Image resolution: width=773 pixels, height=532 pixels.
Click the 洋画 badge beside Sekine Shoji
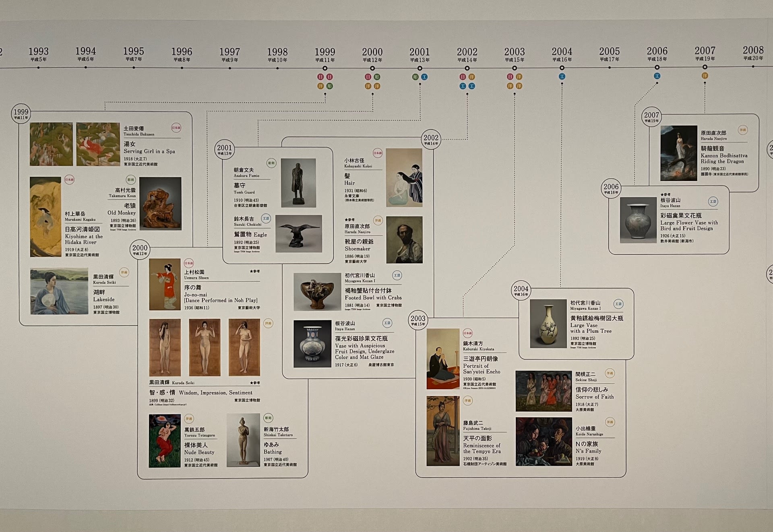(x=610, y=373)
